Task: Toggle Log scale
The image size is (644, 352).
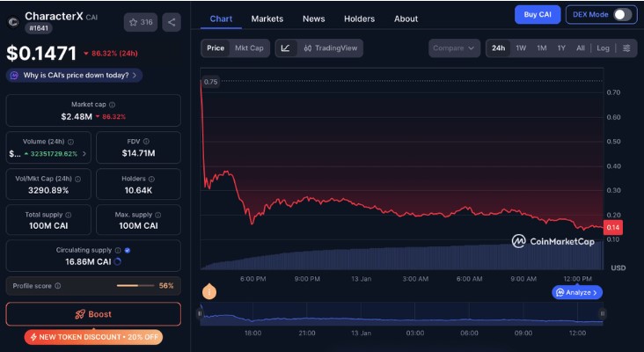Action: point(603,48)
